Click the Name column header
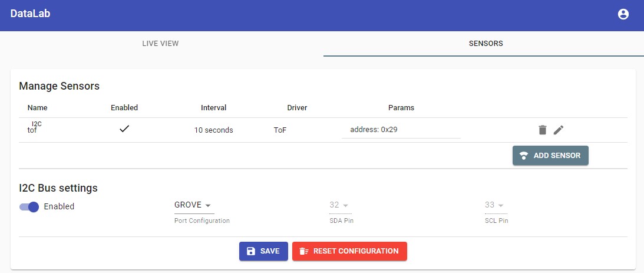Viewport: 644px width, 273px height. click(38, 108)
